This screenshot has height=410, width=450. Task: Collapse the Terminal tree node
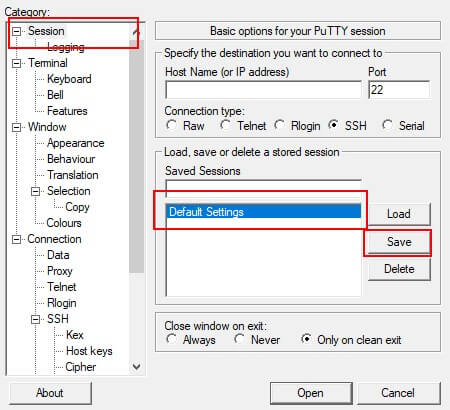pos(16,63)
